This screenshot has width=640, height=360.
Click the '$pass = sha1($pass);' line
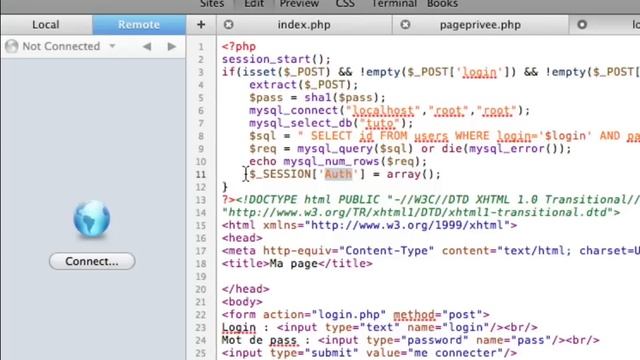point(317,98)
